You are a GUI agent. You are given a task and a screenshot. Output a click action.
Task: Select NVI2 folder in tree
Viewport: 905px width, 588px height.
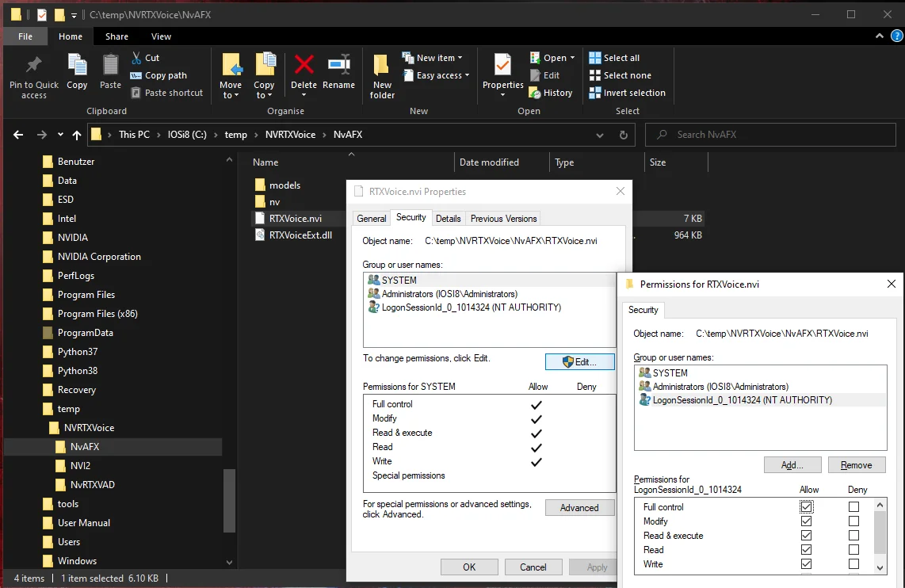point(80,466)
